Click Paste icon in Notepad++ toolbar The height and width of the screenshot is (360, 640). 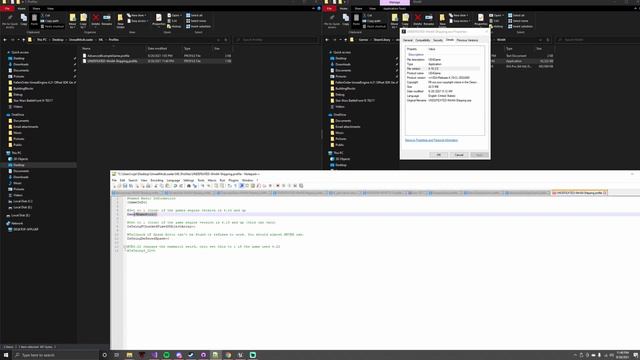point(168,186)
